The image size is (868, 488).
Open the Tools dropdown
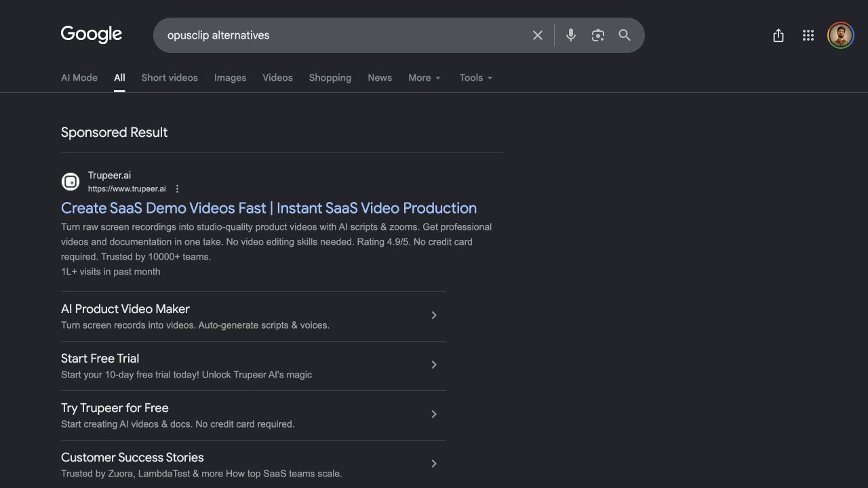476,78
